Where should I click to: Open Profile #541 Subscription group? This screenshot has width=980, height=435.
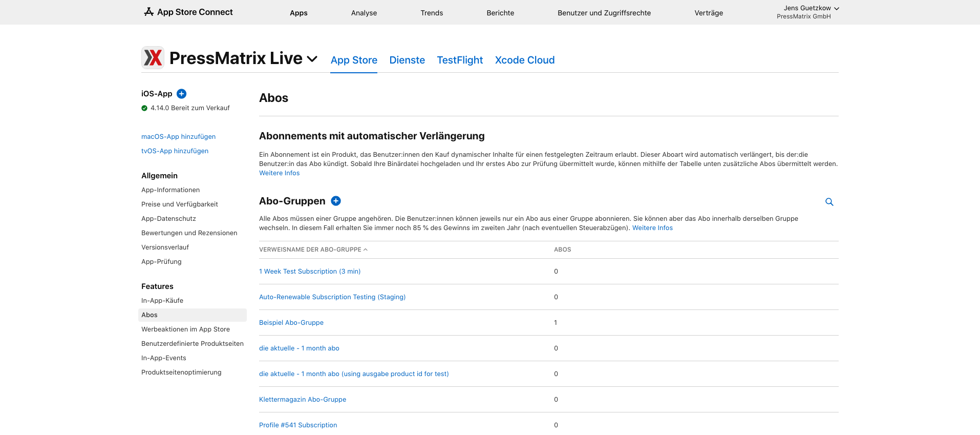pos(298,425)
